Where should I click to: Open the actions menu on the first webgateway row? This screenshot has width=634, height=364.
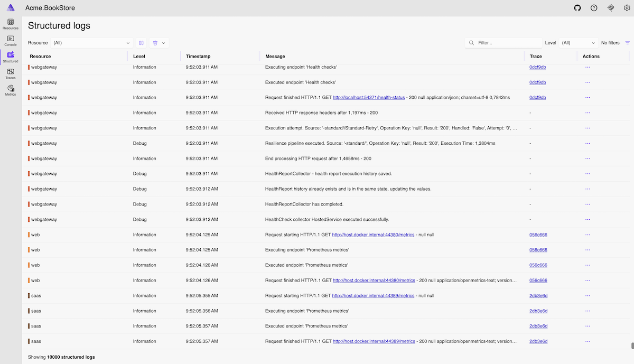tap(588, 67)
